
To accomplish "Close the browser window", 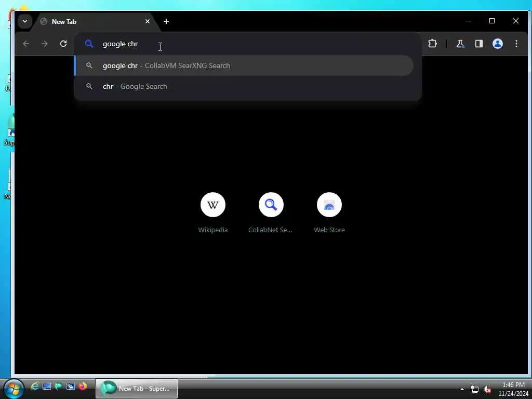I will point(516,21).
